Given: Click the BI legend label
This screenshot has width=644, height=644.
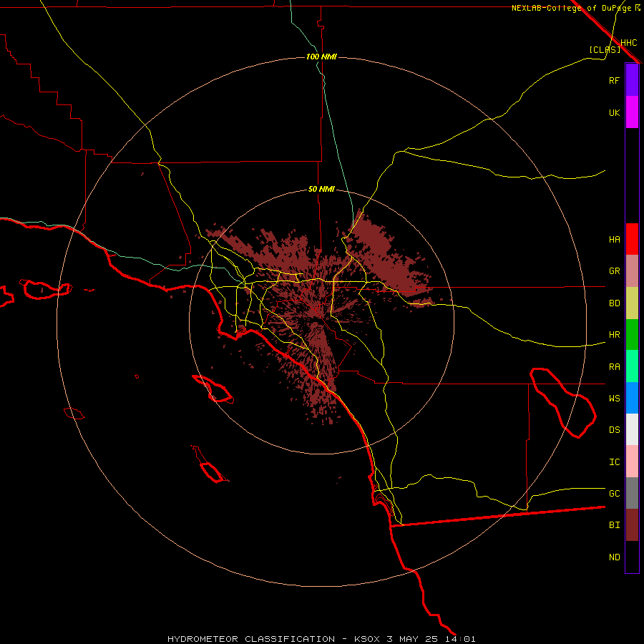Looking at the screenshot, I should click(x=614, y=525).
